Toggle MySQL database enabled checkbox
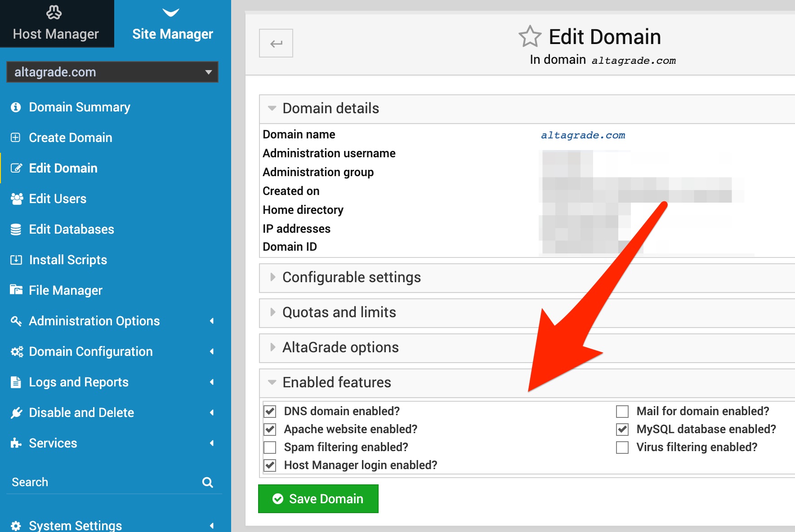795x532 pixels. point(622,429)
